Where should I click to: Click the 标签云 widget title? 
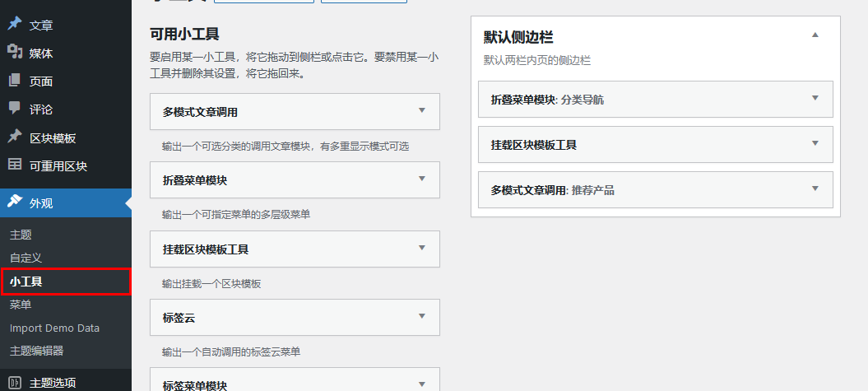[179, 318]
